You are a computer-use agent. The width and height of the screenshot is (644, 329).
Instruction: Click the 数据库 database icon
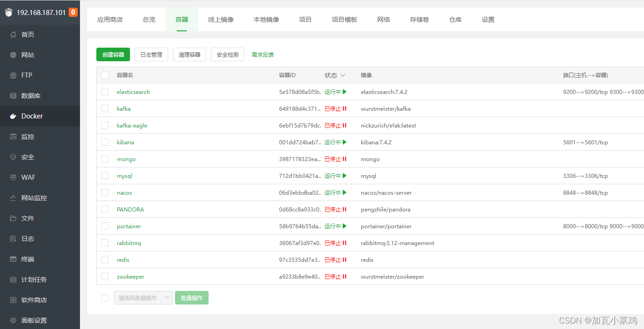[13, 96]
